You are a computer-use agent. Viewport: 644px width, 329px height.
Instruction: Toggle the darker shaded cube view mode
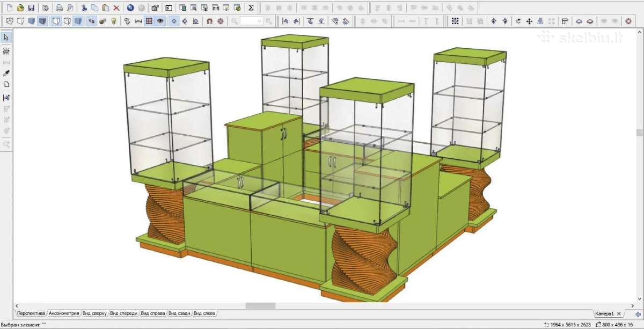point(42,21)
